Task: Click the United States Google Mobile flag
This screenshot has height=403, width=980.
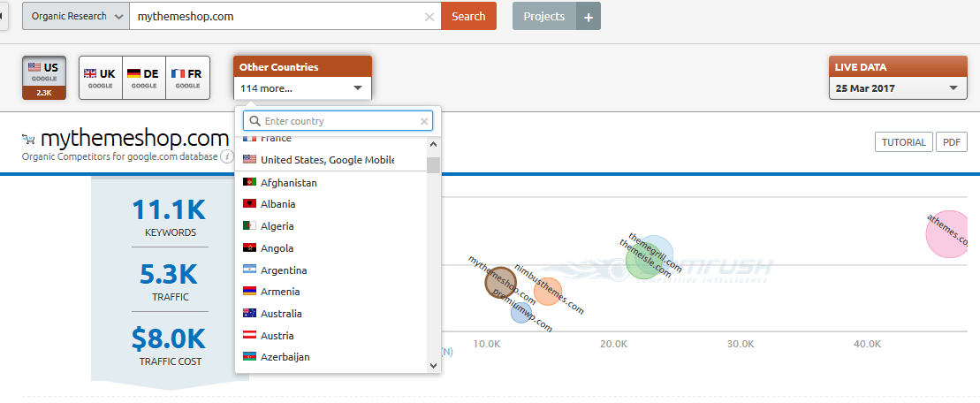Action: (x=249, y=159)
